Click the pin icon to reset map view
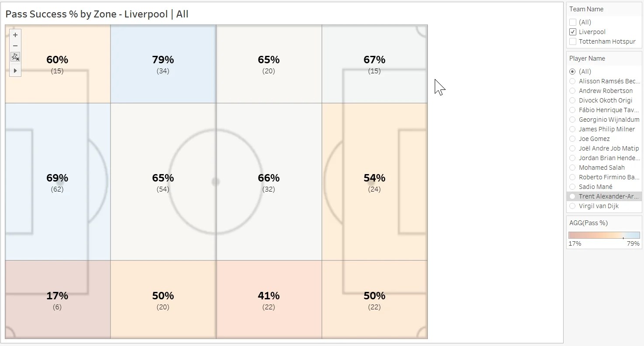Viewport: 644px width, 346px height. [15, 57]
